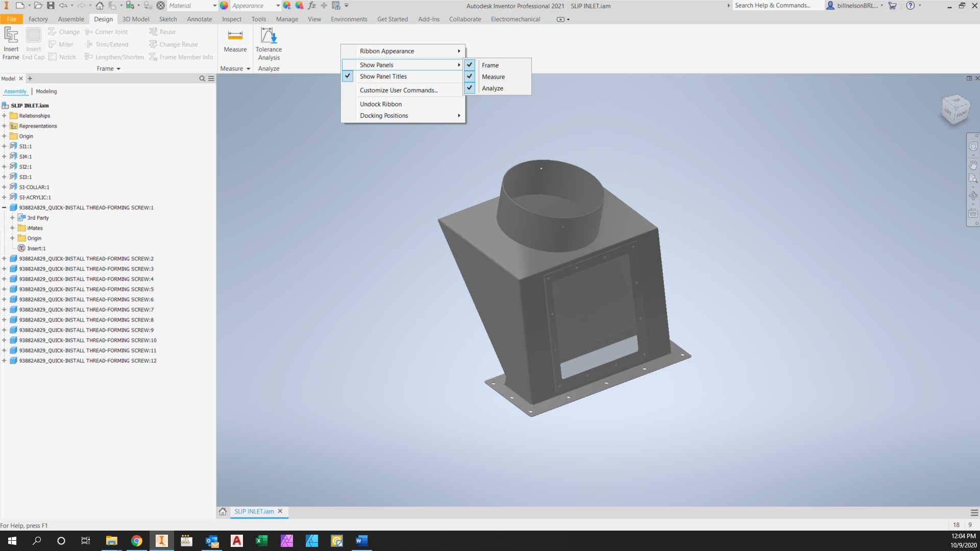Toggle the Measure panel checkbox
Image resolution: width=980 pixels, height=551 pixels.
(470, 77)
